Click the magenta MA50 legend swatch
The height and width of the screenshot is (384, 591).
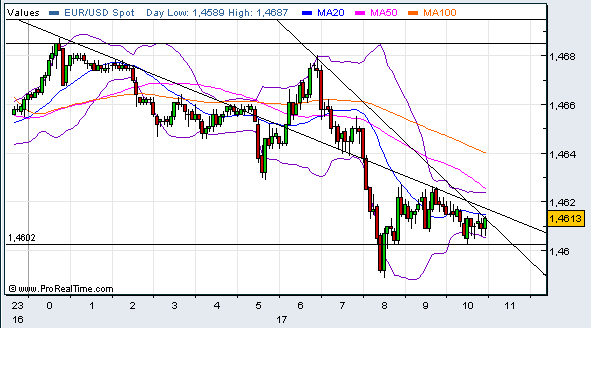click(360, 13)
